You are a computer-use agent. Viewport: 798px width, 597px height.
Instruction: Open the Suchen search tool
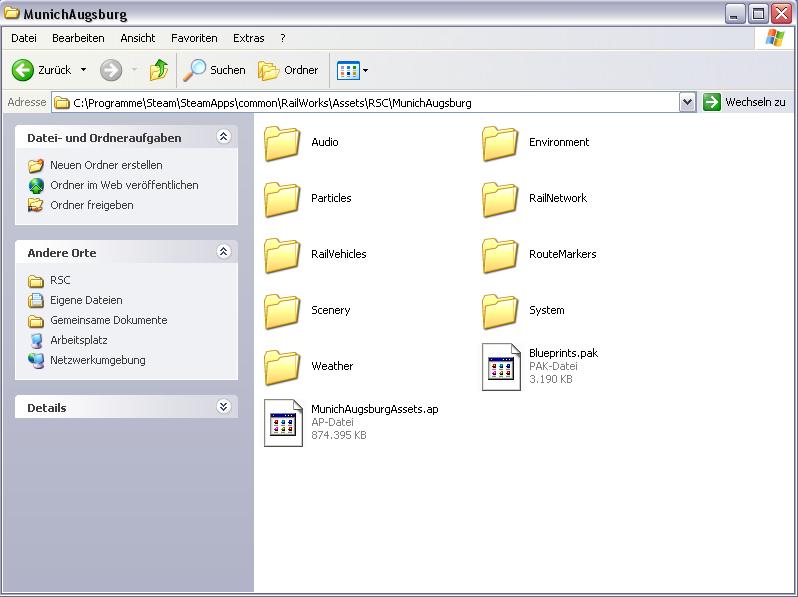coord(214,70)
